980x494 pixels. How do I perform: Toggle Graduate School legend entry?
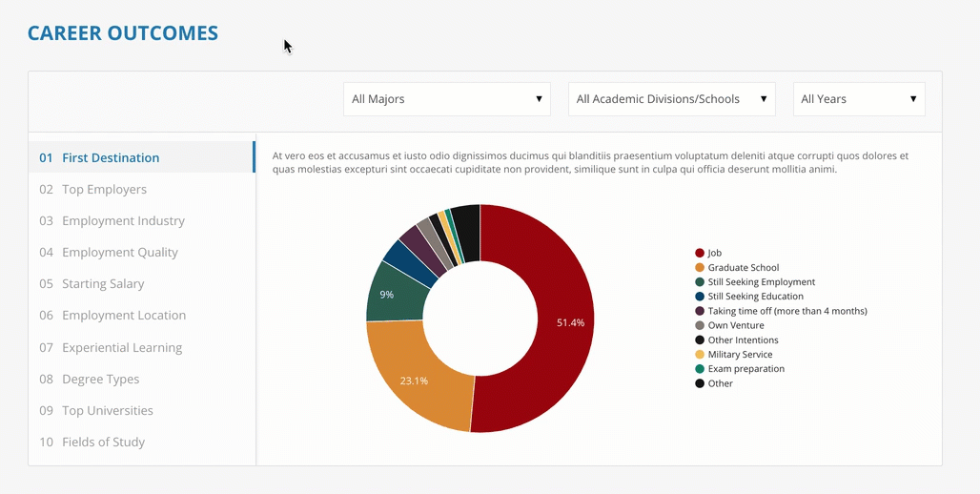click(743, 268)
